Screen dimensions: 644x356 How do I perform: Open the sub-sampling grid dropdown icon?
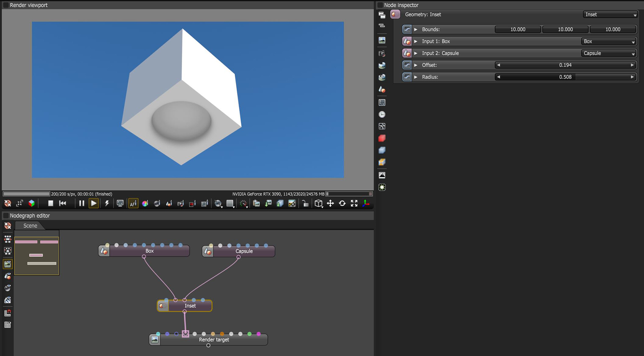click(x=230, y=203)
